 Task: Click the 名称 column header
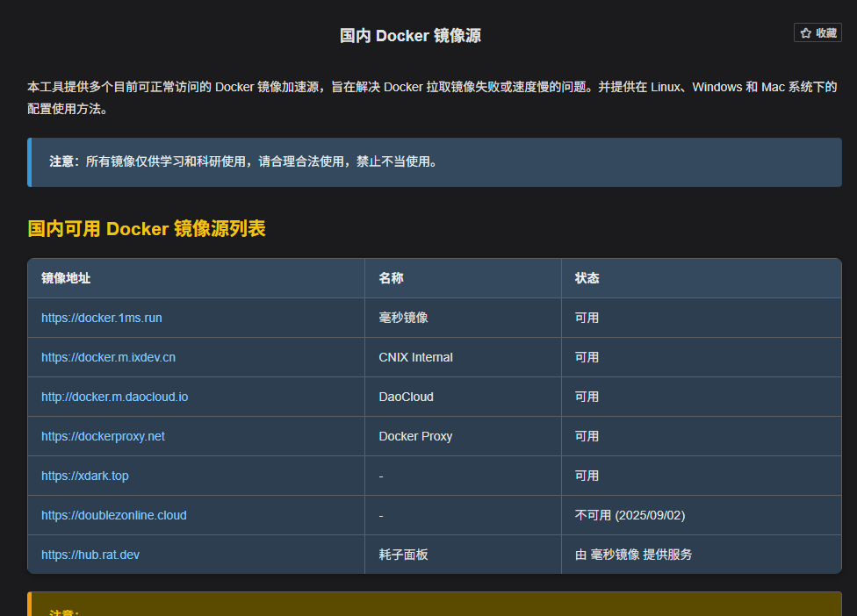pyautogui.click(x=463, y=278)
